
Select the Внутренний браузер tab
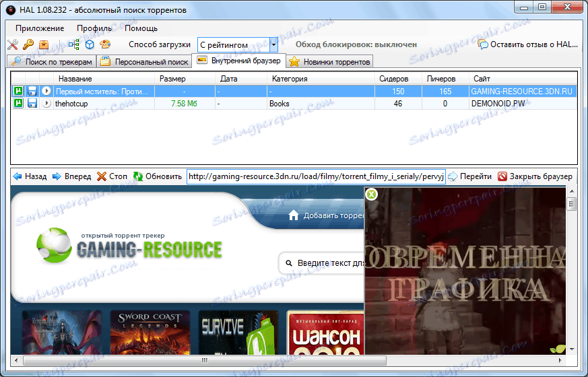click(239, 61)
